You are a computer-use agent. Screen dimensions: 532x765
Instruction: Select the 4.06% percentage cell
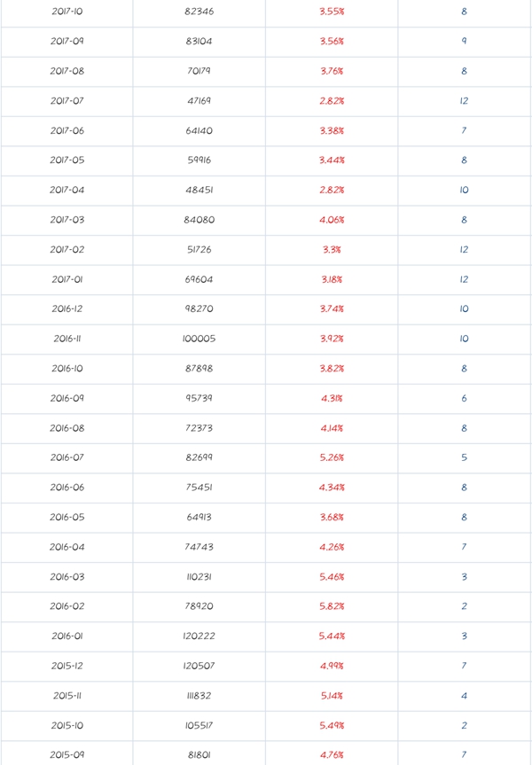point(332,220)
